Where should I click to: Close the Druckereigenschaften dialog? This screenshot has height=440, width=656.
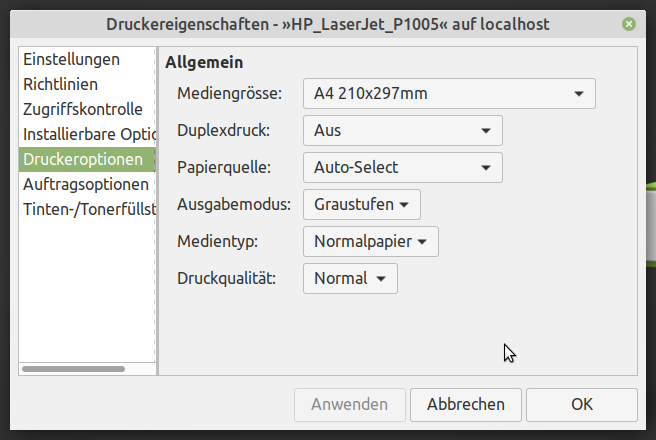pos(628,24)
